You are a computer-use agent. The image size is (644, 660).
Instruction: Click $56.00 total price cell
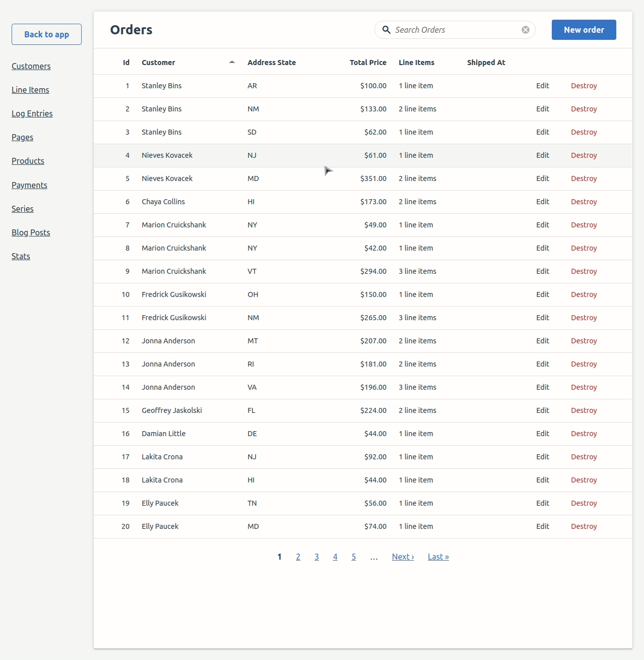375,503
